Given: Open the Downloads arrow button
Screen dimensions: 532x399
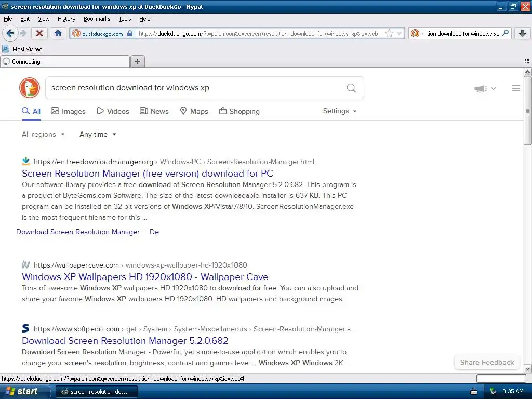Looking at the screenshot, I should click(x=522, y=33).
